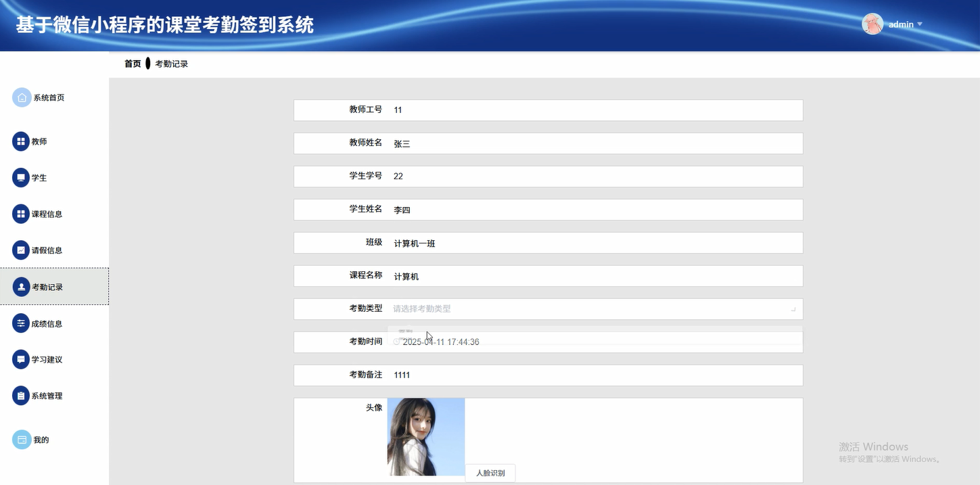Image resolution: width=980 pixels, height=485 pixels.
Task: Select 考勤记录 menu item
Action: (54, 286)
